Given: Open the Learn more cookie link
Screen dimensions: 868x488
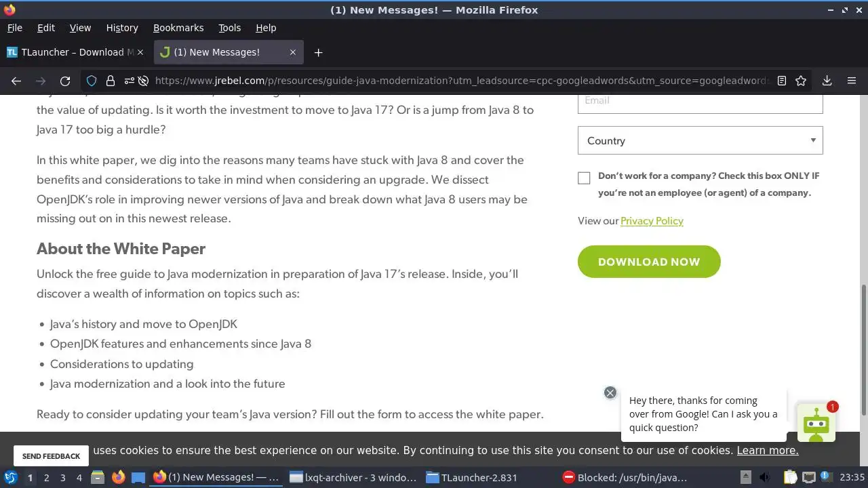Looking at the screenshot, I should pyautogui.click(x=768, y=451).
